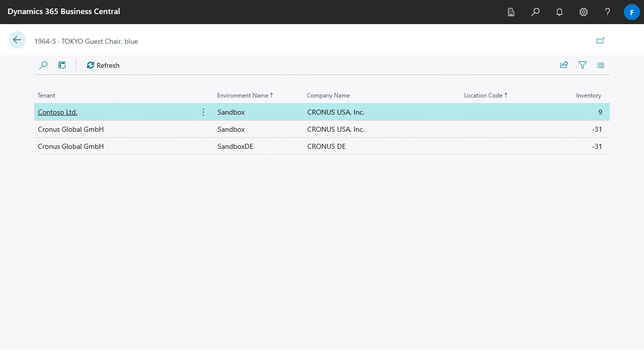Open choose view options list icon
This screenshot has height=362, width=644.
tap(600, 65)
